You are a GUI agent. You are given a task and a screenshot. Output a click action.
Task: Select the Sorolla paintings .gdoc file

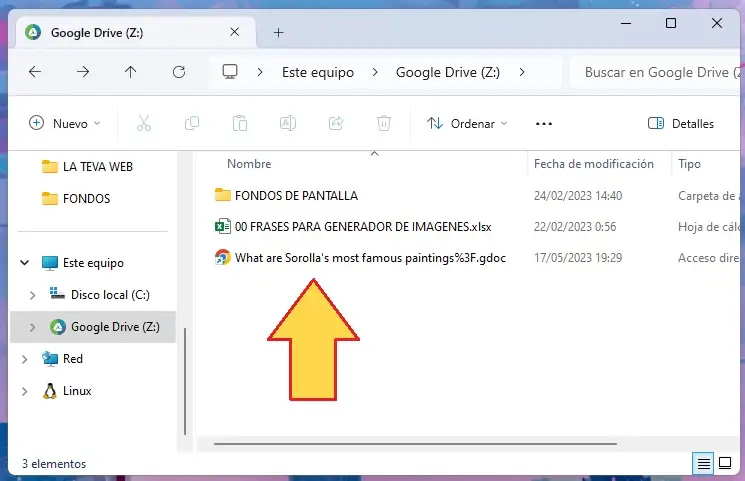click(370, 258)
